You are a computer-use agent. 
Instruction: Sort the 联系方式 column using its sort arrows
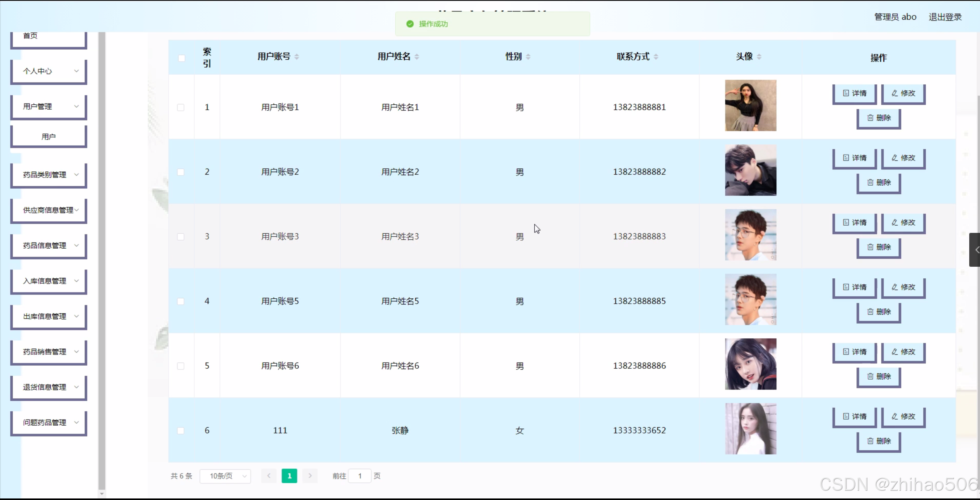656,56
